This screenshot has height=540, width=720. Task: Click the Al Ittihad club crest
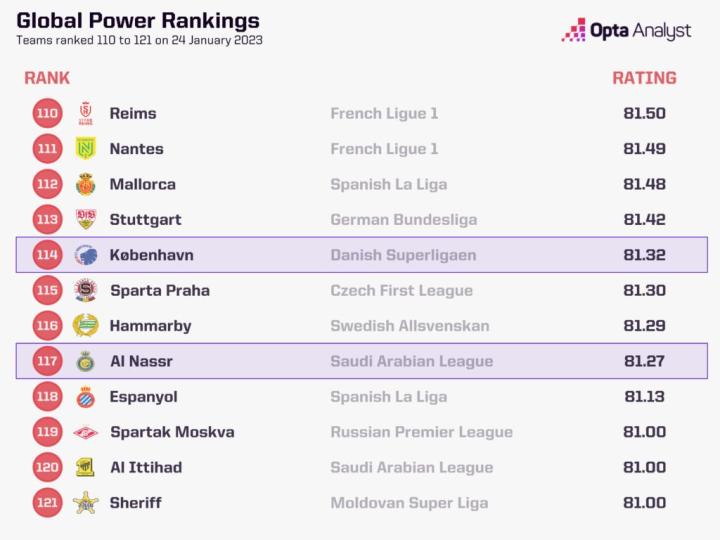pos(85,467)
